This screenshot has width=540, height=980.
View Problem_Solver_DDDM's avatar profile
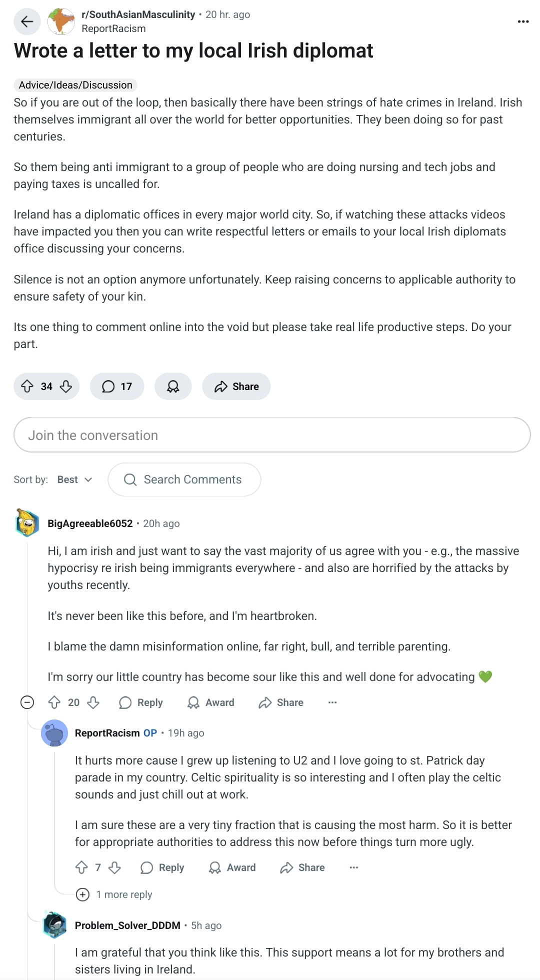(55, 925)
